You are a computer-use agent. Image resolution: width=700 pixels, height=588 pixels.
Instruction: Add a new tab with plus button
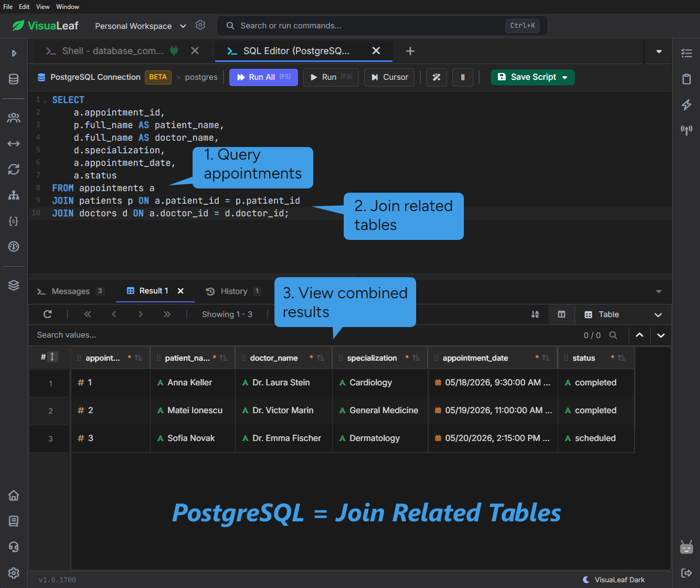pyautogui.click(x=410, y=51)
